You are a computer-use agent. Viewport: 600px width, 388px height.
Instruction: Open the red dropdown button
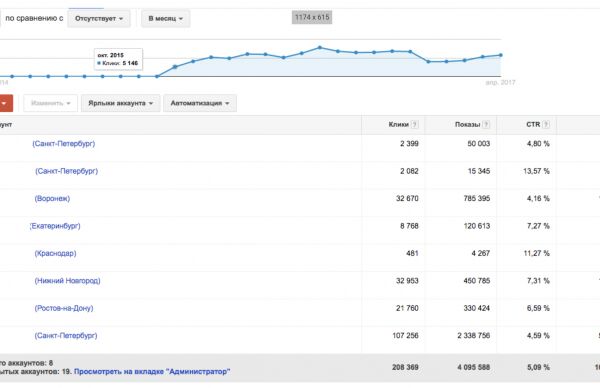point(5,103)
